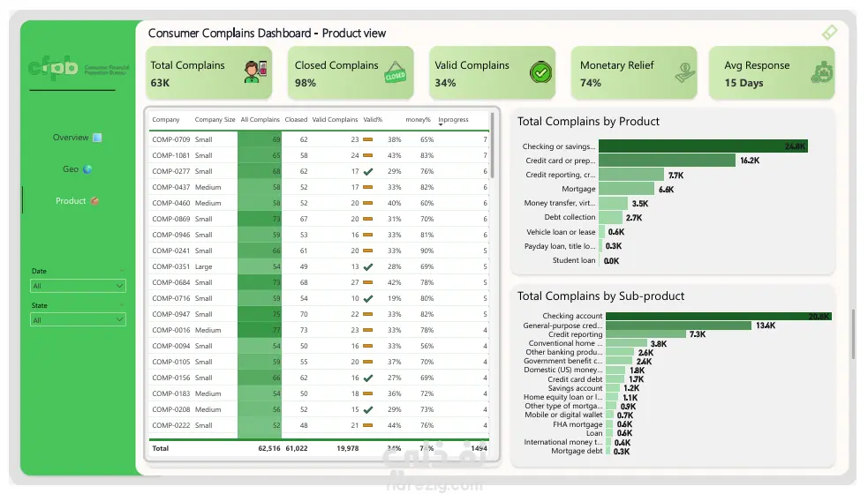Sort by money% column header

click(418, 119)
